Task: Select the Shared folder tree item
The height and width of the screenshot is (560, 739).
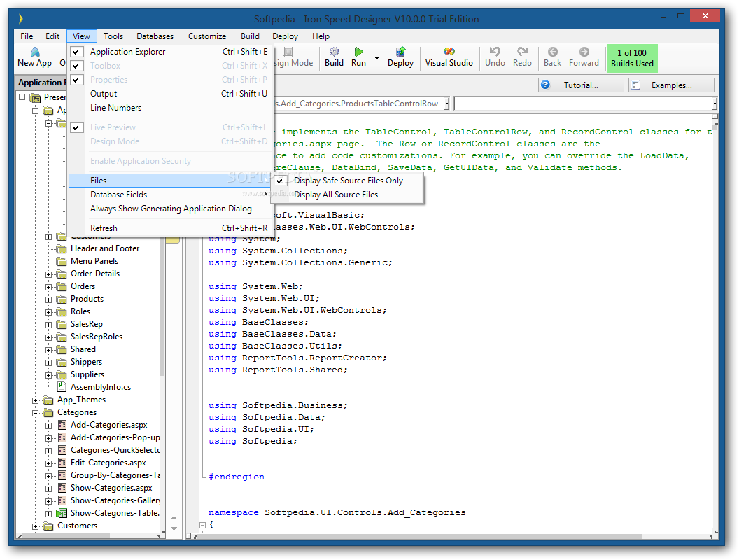Action: pyautogui.click(x=83, y=349)
